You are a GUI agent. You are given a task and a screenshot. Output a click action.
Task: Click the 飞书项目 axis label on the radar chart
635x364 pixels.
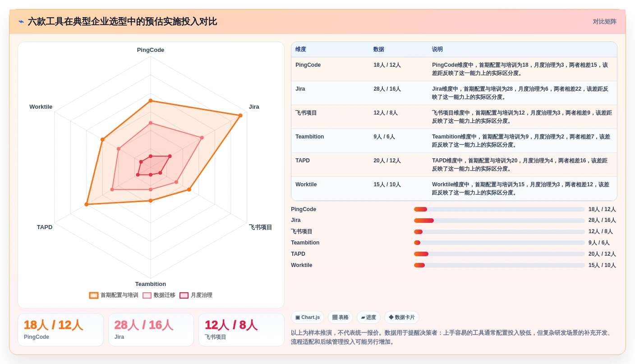pyautogui.click(x=261, y=227)
